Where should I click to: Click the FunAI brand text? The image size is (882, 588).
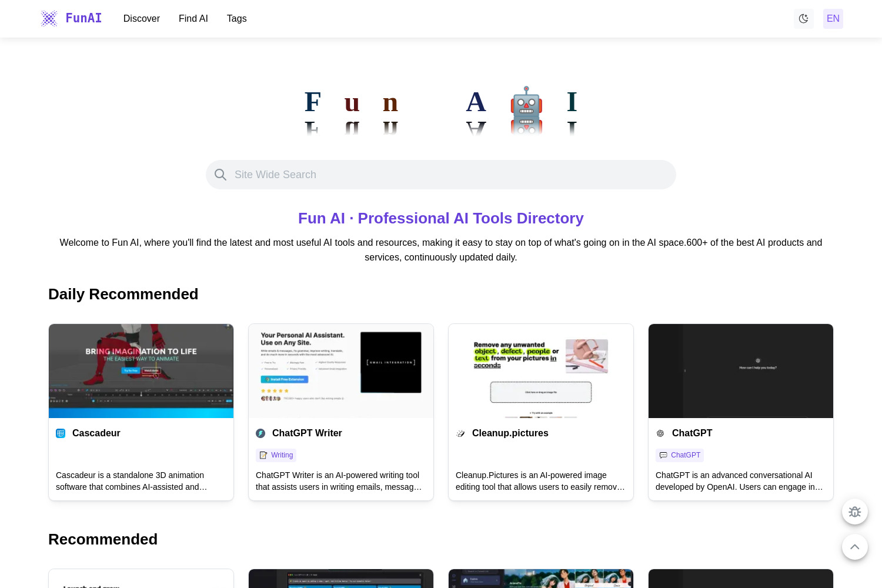(83, 18)
